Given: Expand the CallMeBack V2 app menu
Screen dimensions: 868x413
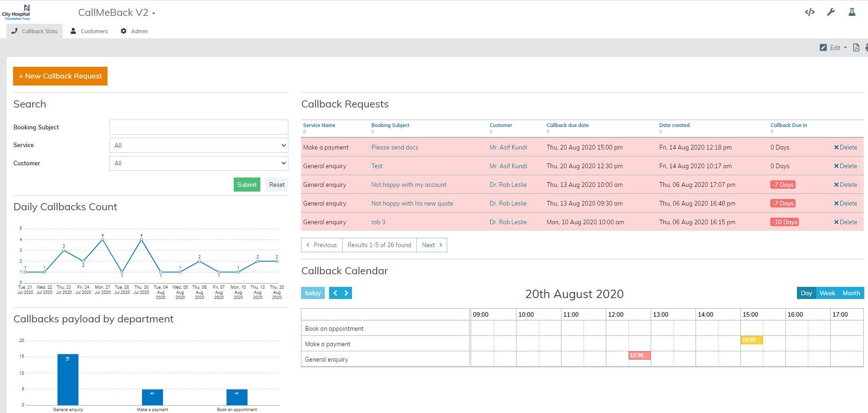Looking at the screenshot, I should (116, 13).
